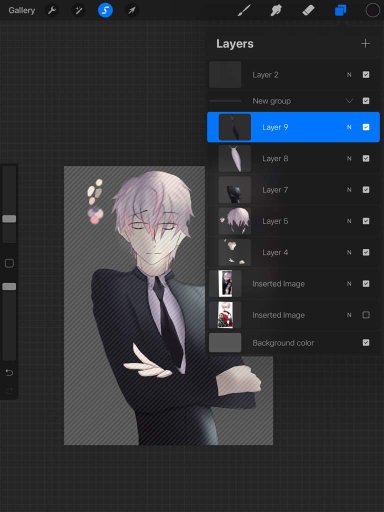Select Layer 8 row
This screenshot has width=384, height=512.
coord(293,158)
